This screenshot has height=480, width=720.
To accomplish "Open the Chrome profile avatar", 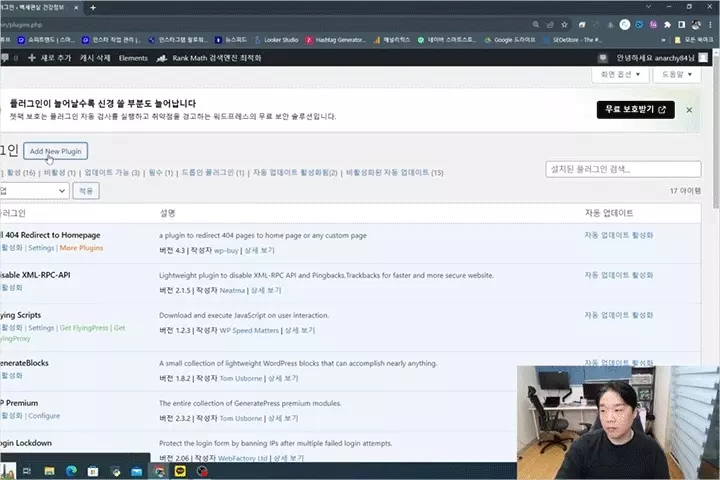I will [x=696, y=25].
